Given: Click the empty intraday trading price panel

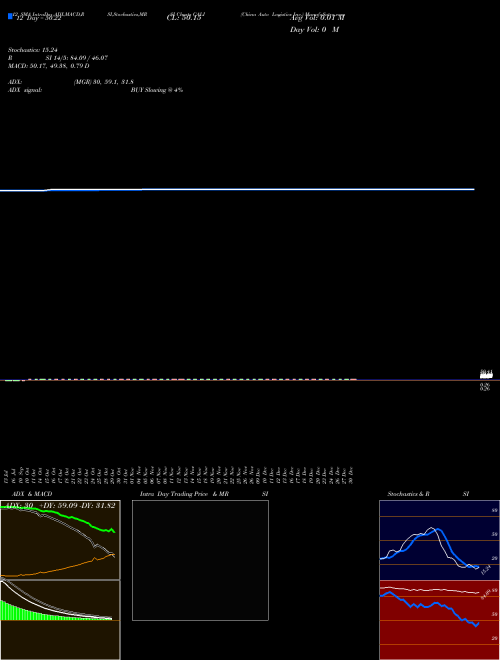Looking at the screenshot, I should point(200,560).
